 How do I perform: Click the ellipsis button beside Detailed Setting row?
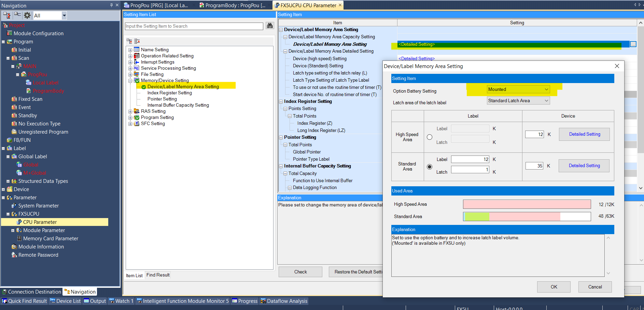pos(633,44)
